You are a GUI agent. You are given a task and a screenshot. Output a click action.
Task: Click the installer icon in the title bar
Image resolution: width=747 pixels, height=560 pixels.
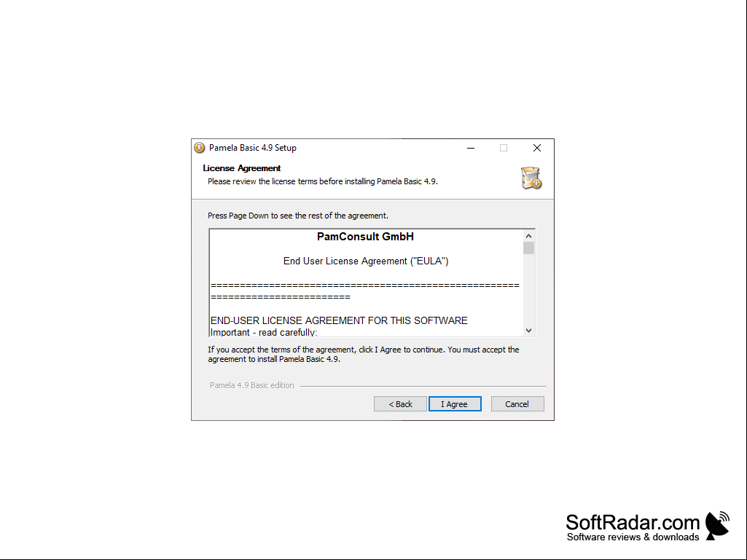200,148
